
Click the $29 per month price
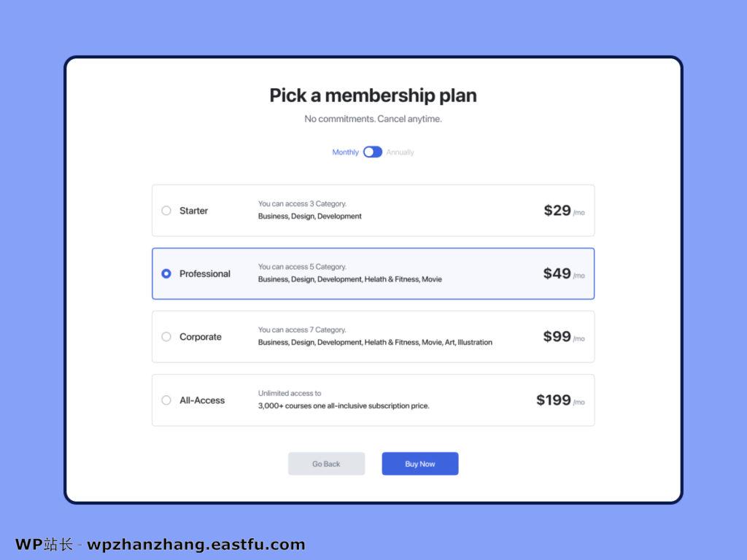(557, 211)
